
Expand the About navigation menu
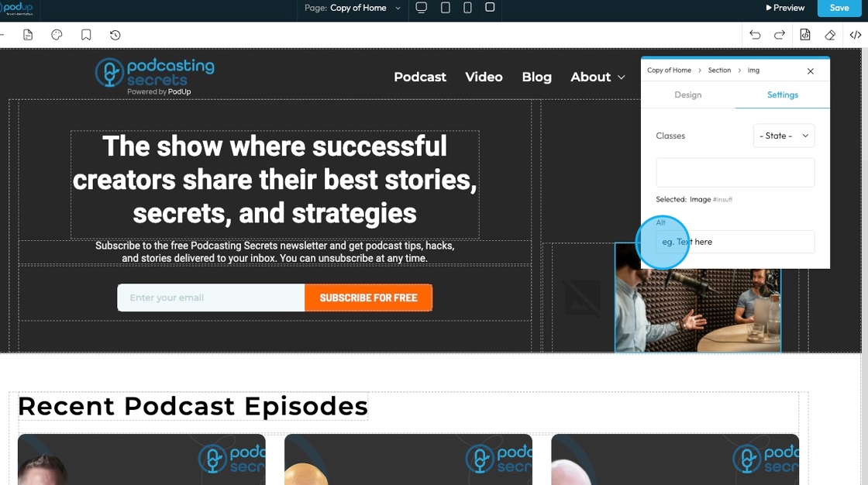tap(598, 77)
